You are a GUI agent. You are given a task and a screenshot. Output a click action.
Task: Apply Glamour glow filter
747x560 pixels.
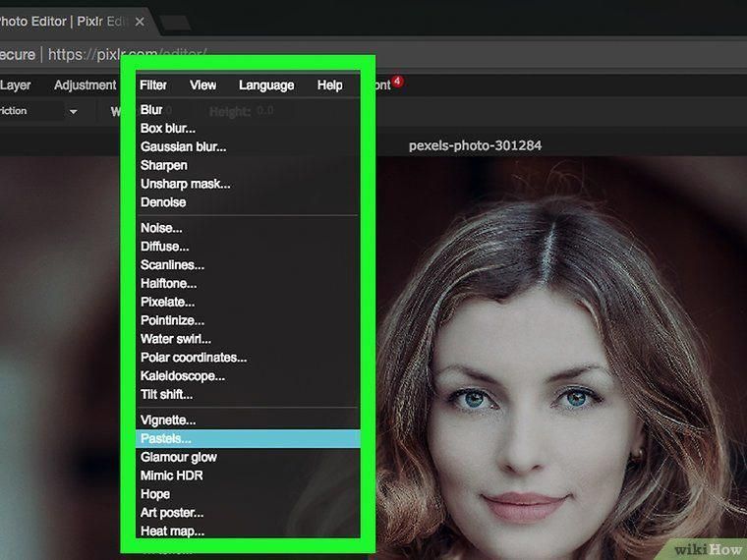pyautogui.click(x=248, y=457)
